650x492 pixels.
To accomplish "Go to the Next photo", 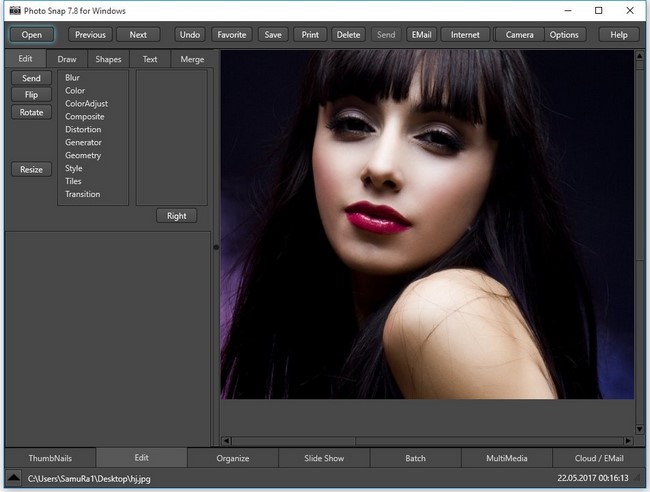I will [x=138, y=35].
